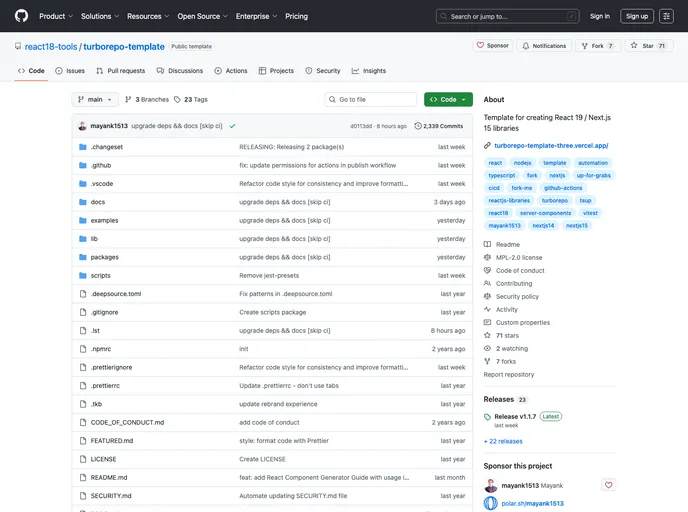Open the MPL-2.0 license link
Viewport: 688px width, 512px height.
point(519,258)
